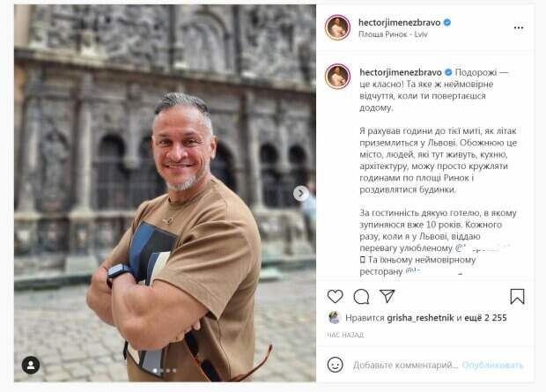The height and width of the screenshot is (392, 546).
Task: Focus the Добавьте комментарий input field
Action: click(405, 366)
